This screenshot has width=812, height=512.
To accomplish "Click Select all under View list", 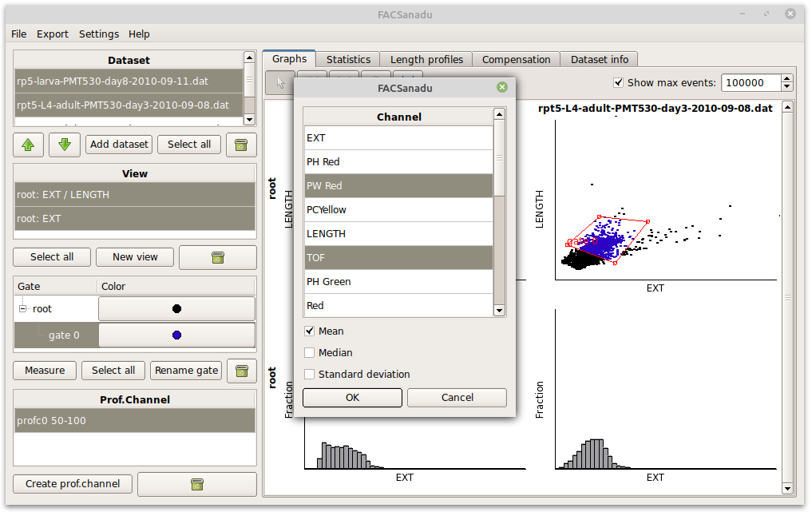I will (52, 257).
